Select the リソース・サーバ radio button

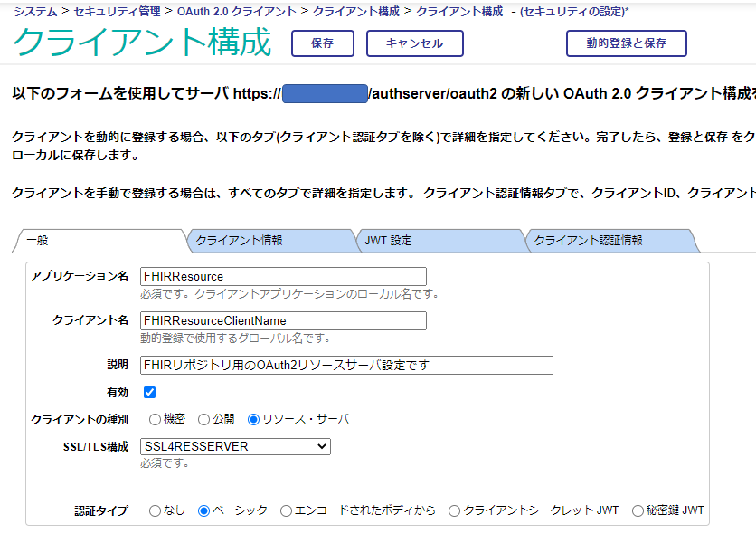tap(253, 419)
